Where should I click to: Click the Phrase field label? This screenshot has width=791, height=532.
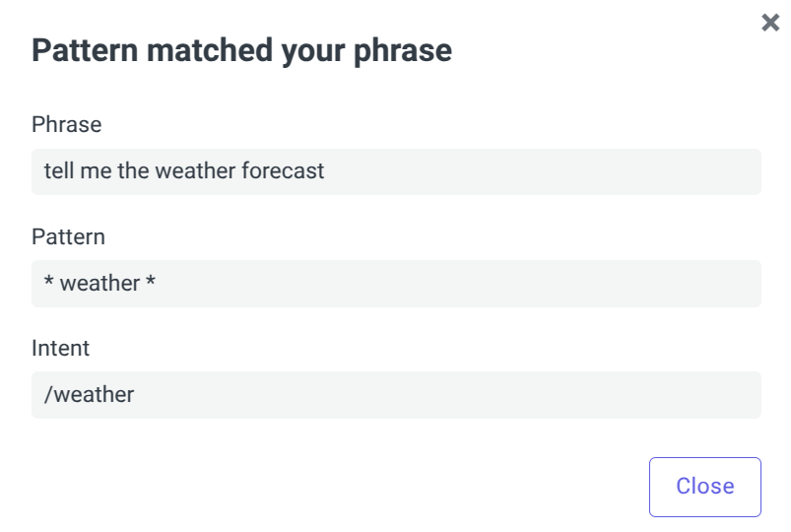tap(66, 124)
